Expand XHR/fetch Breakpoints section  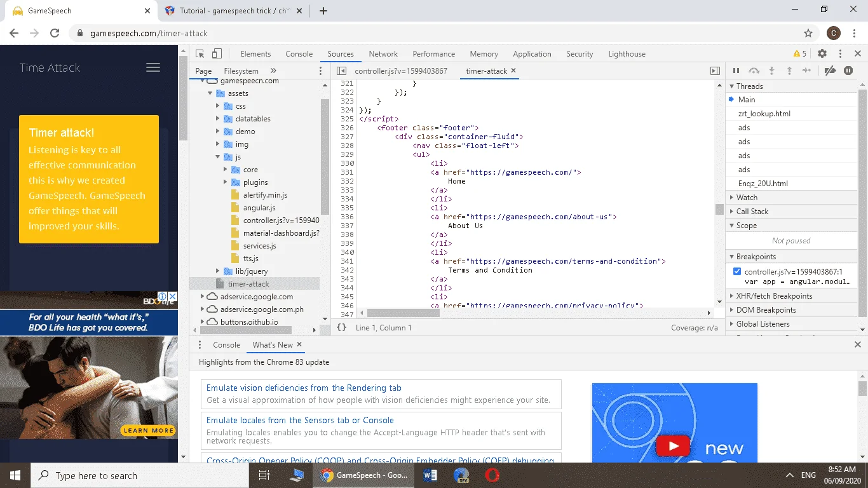(731, 296)
